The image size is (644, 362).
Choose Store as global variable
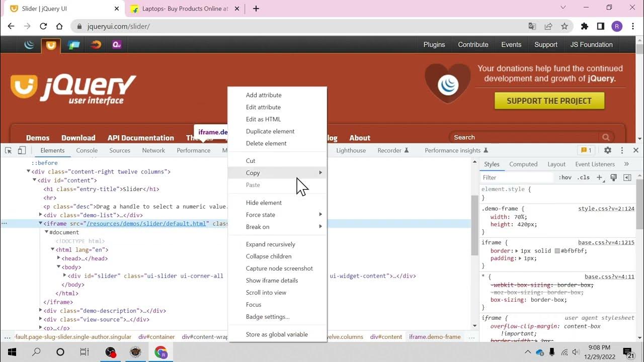point(277,334)
